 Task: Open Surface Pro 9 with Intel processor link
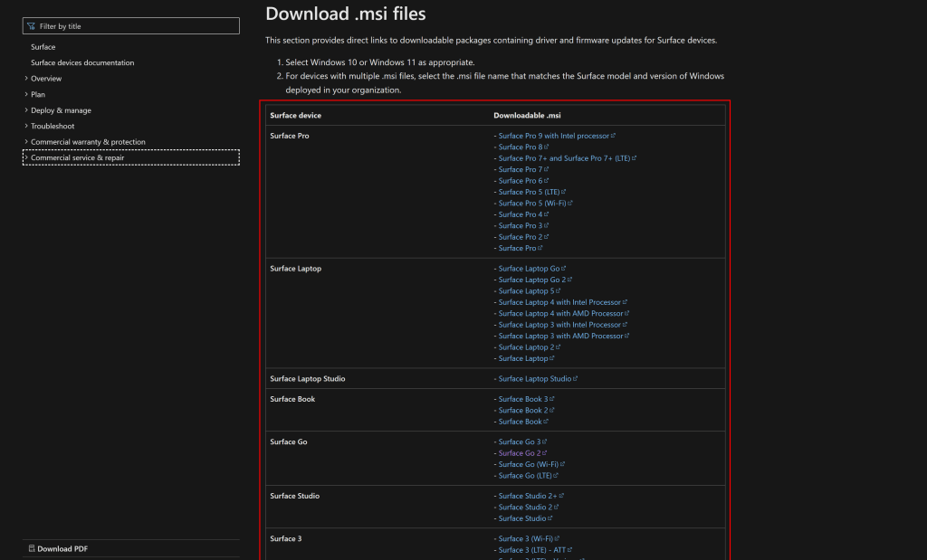point(554,136)
